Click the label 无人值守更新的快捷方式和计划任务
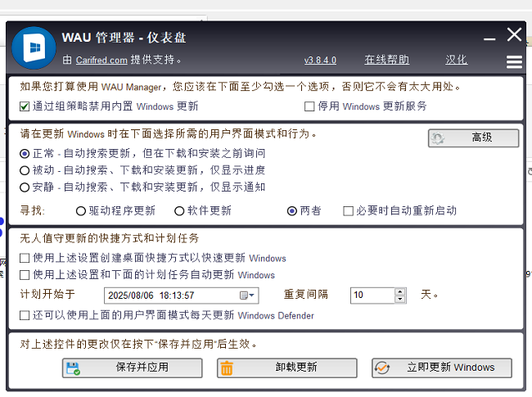The width and height of the screenshot is (532, 397). click(x=109, y=238)
